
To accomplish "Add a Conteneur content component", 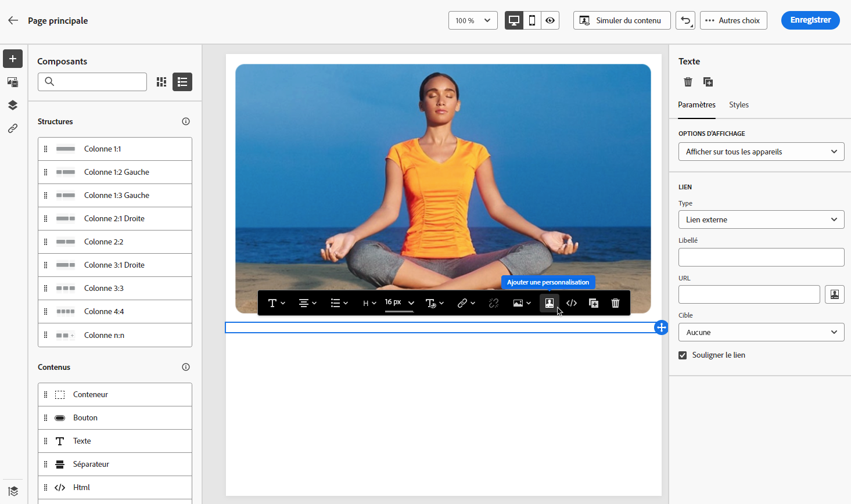I will click(x=115, y=395).
